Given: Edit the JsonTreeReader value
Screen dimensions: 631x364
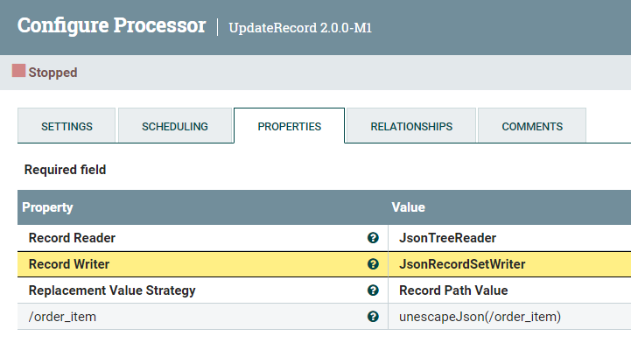Looking at the screenshot, I should (x=449, y=238).
